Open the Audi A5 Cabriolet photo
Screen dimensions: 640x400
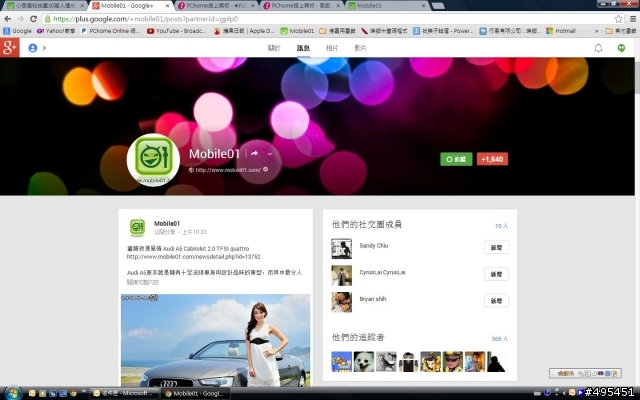216,340
